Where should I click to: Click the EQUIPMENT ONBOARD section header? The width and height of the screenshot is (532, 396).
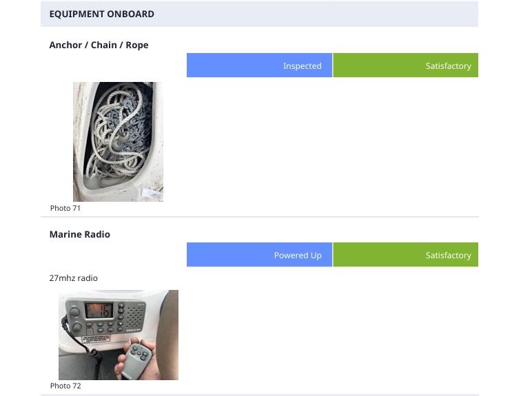tap(101, 14)
